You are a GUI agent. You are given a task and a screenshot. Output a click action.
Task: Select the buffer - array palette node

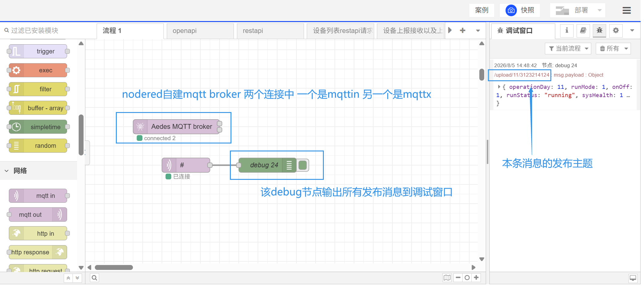38,108
